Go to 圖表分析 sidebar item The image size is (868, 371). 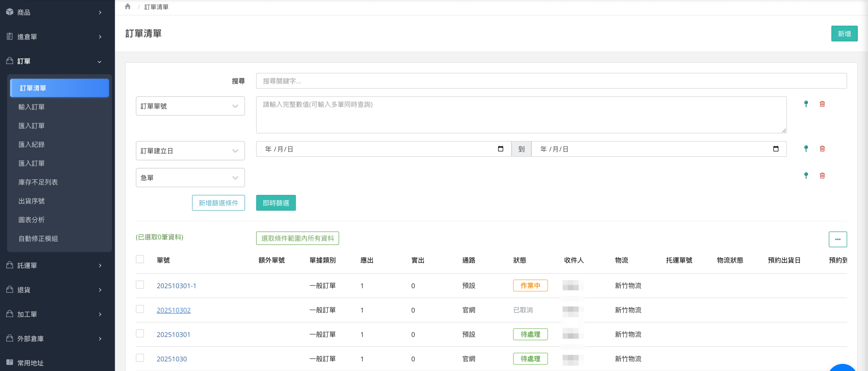click(32, 220)
